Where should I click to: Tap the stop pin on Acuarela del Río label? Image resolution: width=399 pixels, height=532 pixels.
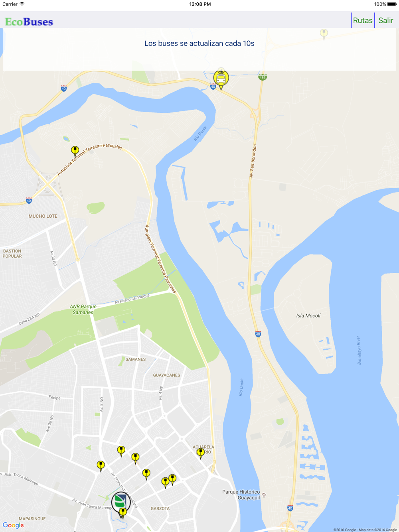[x=201, y=453]
